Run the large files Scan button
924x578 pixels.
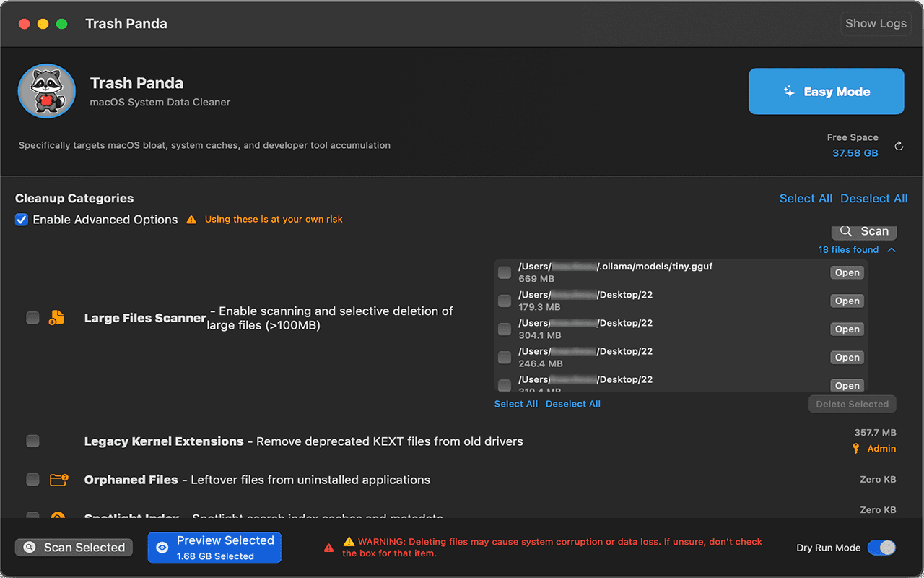pos(864,232)
